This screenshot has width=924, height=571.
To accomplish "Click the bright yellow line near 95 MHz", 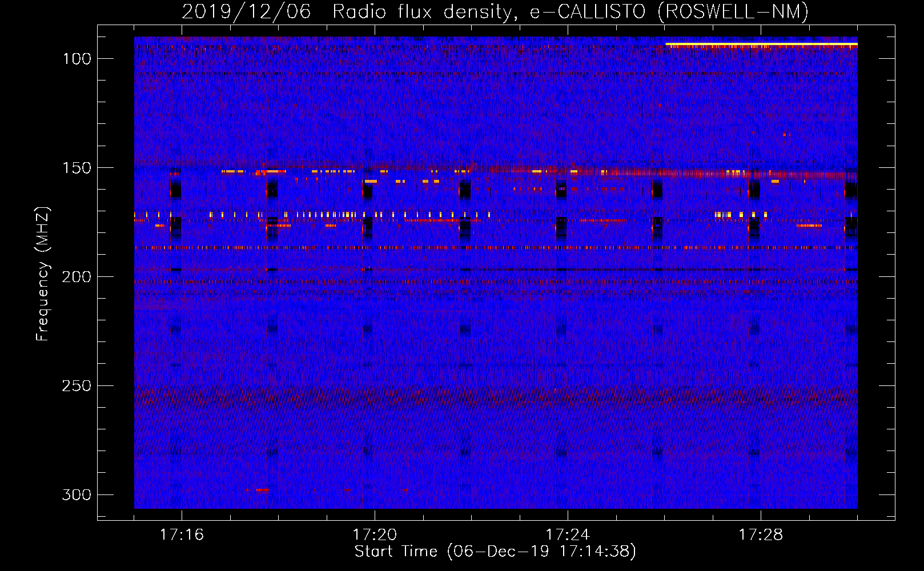I will click(761, 44).
